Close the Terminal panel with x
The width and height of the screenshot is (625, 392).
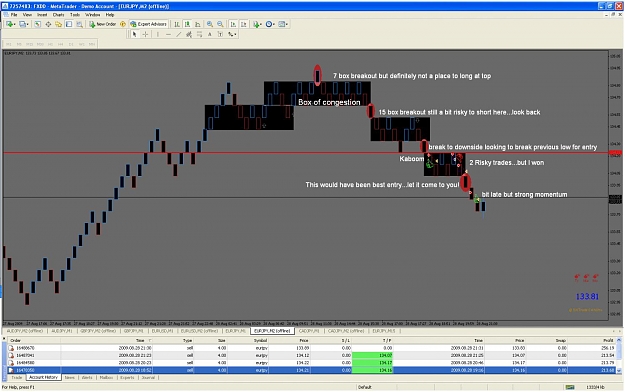(4, 339)
